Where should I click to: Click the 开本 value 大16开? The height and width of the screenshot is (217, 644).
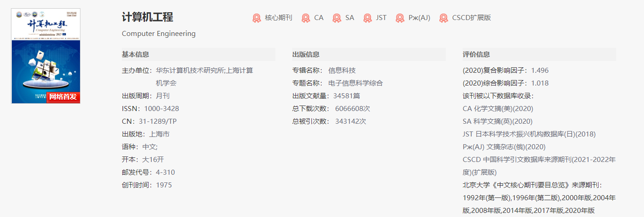click(153, 160)
